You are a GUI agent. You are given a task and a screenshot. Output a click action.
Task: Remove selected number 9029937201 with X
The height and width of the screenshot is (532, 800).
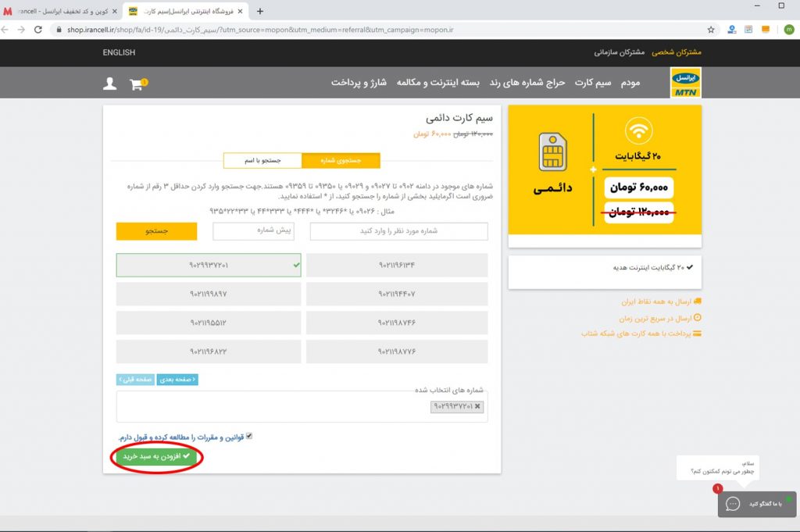(x=477, y=406)
